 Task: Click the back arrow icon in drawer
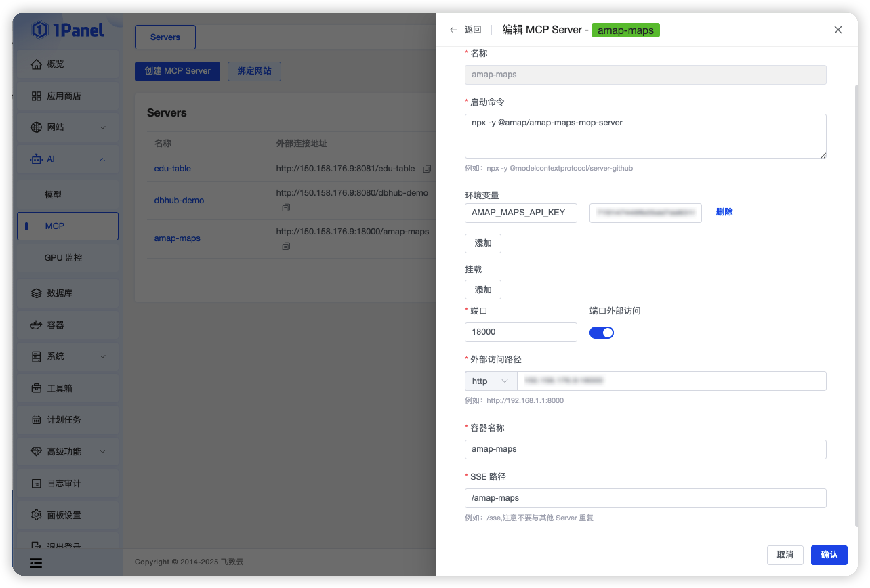[454, 30]
